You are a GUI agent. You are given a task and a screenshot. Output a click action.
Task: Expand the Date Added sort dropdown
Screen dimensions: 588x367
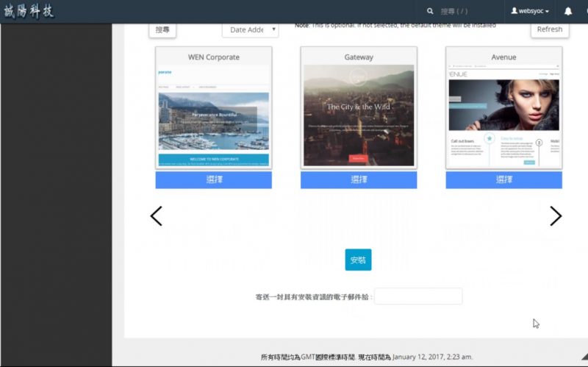tap(250, 29)
